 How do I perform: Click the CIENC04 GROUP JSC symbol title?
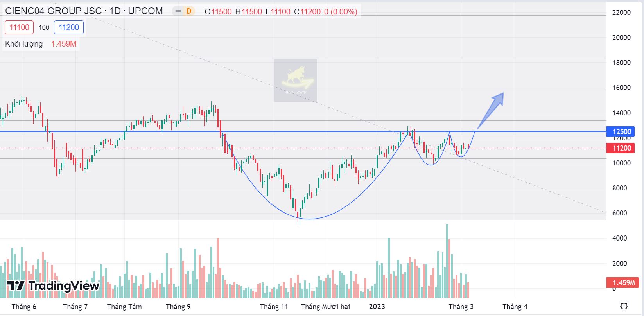(x=53, y=11)
